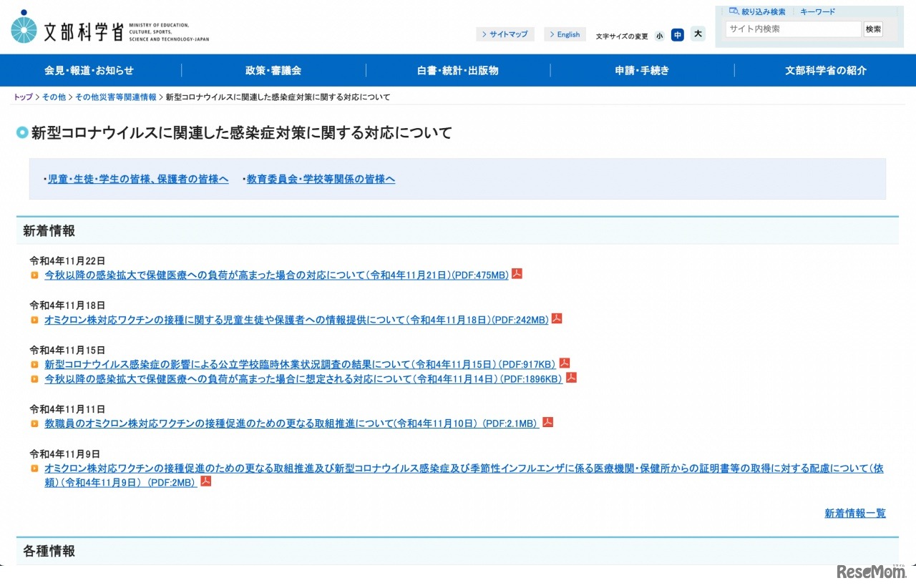Click the 検索 search button
This screenshot has height=588, width=916.
873,29
